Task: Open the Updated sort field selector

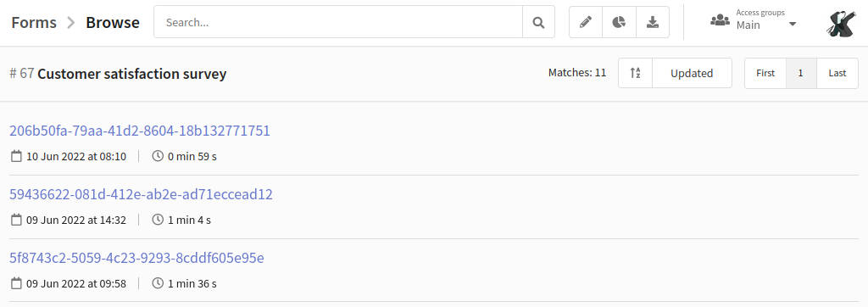Action: coord(692,73)
